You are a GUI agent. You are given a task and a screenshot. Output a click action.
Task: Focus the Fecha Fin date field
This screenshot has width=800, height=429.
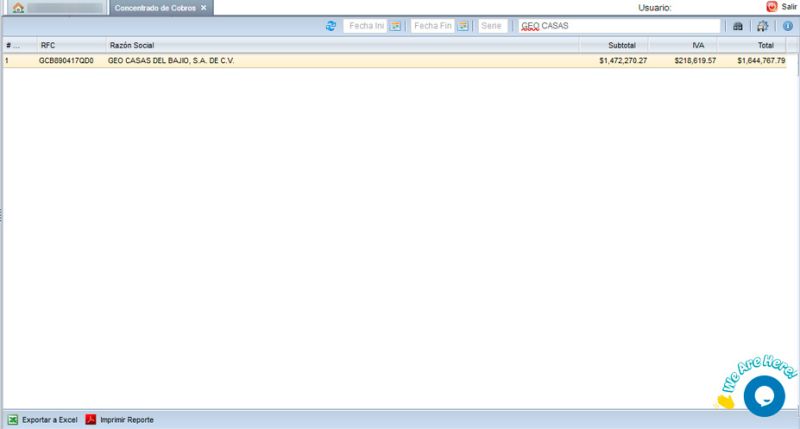432,26
